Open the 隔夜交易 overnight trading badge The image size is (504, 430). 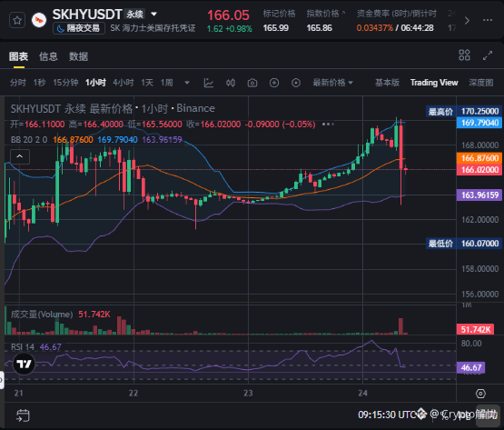click(x=79, y=29)
